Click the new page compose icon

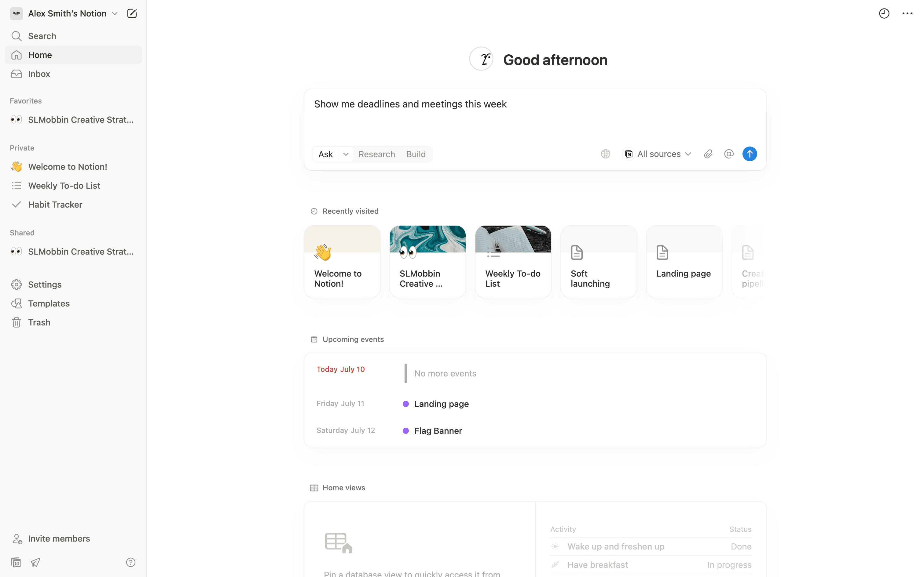[x=132, y=14]
